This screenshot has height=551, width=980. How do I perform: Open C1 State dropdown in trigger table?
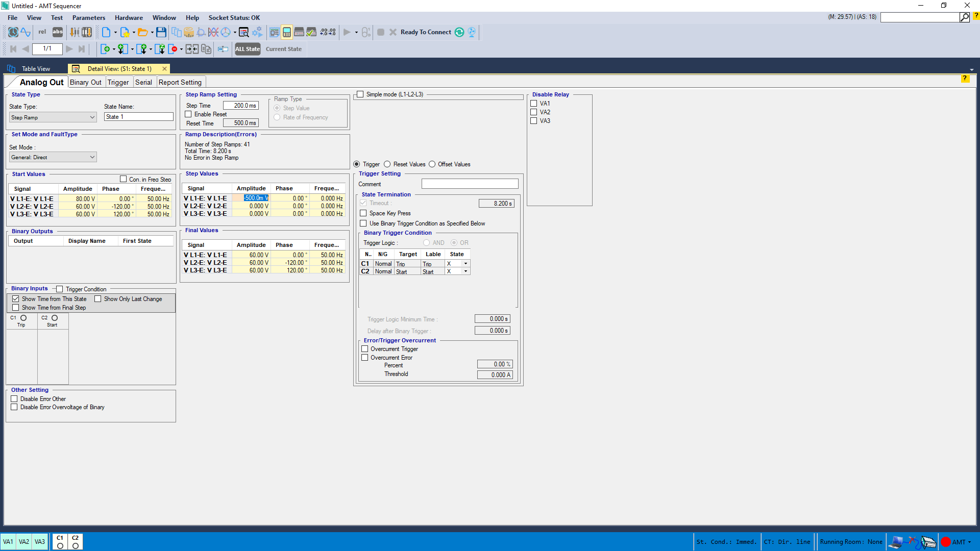tap(465, 264)
